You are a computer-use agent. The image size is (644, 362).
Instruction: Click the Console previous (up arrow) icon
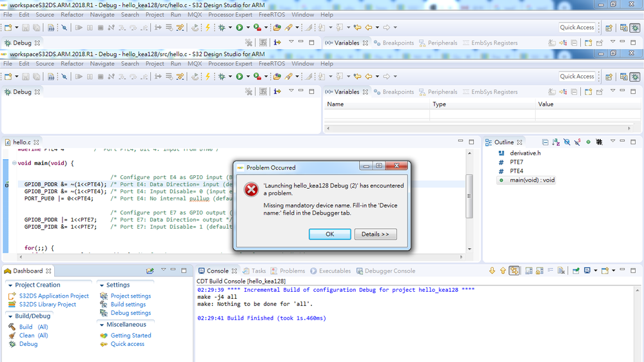[x=503, y=271]
